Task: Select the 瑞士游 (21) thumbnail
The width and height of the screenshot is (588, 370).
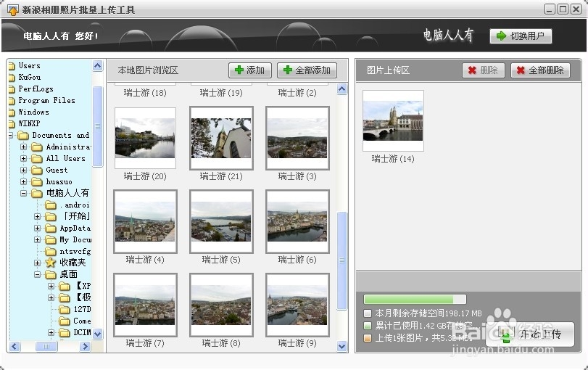Action: 221,138
